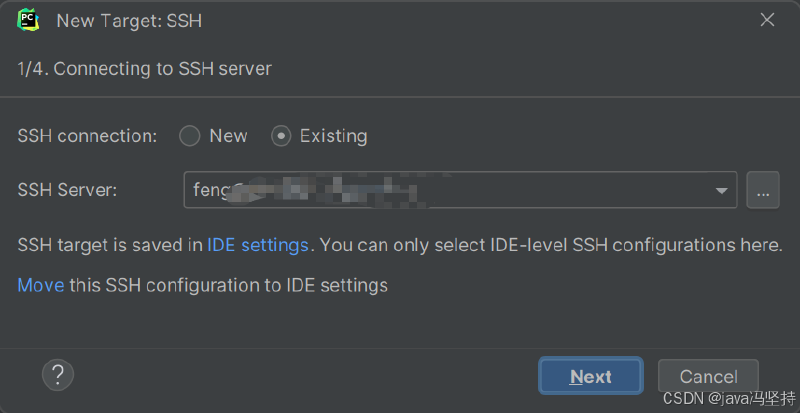Image resolution: width=800 pixels, height=413 pixels.
Task: Cancel the New Target dialog
Action: [x=708, y=376]
